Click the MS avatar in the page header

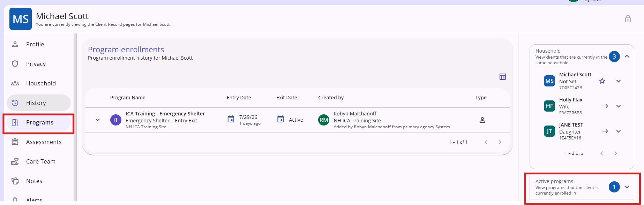[21, 19]
